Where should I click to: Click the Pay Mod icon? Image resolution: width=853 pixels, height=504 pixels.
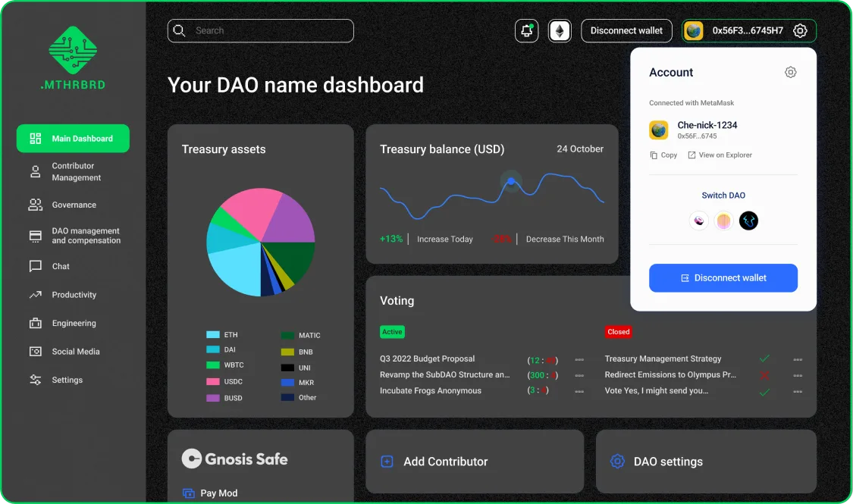(x=189, y=493)
